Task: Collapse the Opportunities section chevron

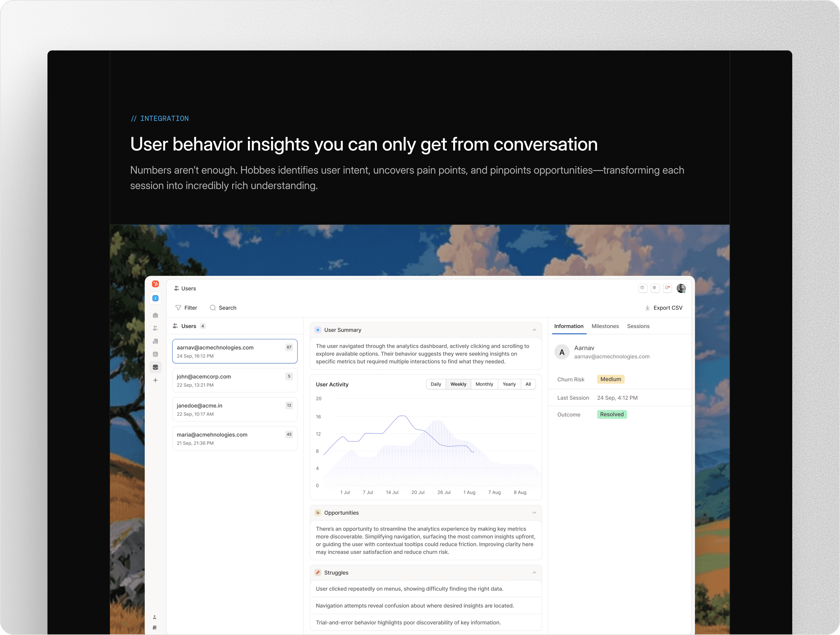Action: click(x=534, y=513)
